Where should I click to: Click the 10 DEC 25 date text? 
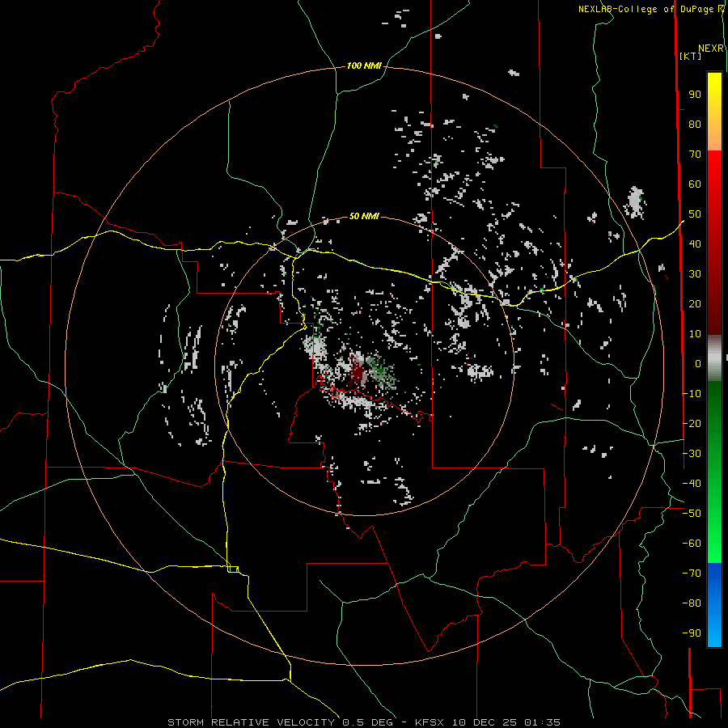click(x=485, y=722)
